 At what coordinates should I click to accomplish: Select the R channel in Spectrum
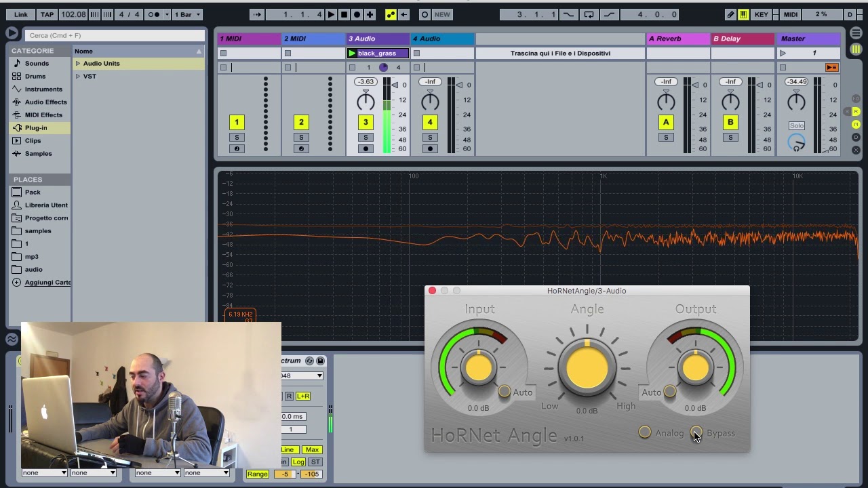(x=289, y=396)
